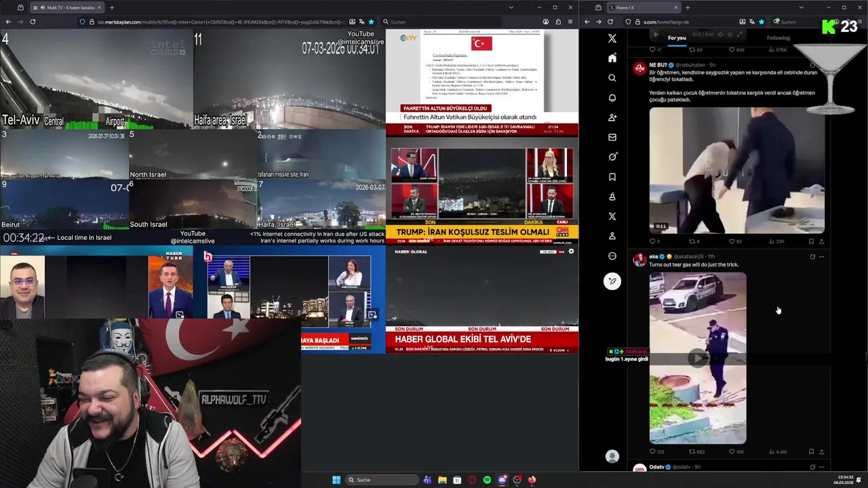Viewport: 868px width, 488px height.
Task: Go back in the Multi TV window
Action: click(8, 22)
